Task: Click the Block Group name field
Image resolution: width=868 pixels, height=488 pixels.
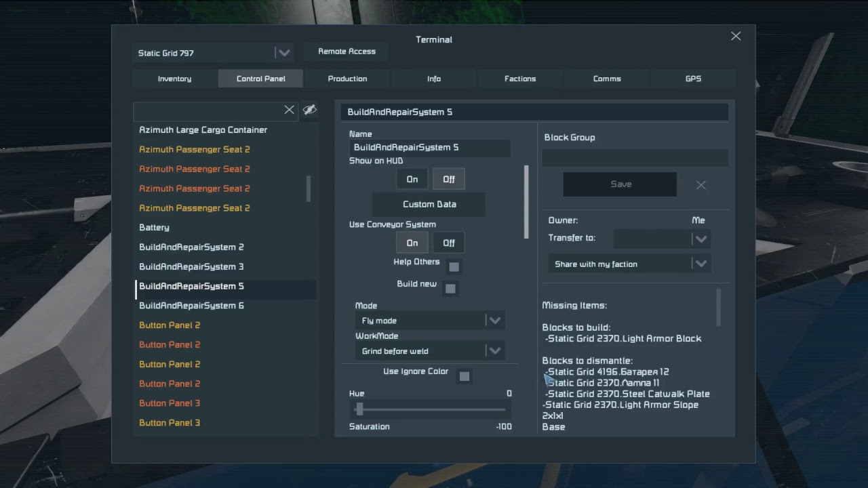Action: (x=635, y=158)
